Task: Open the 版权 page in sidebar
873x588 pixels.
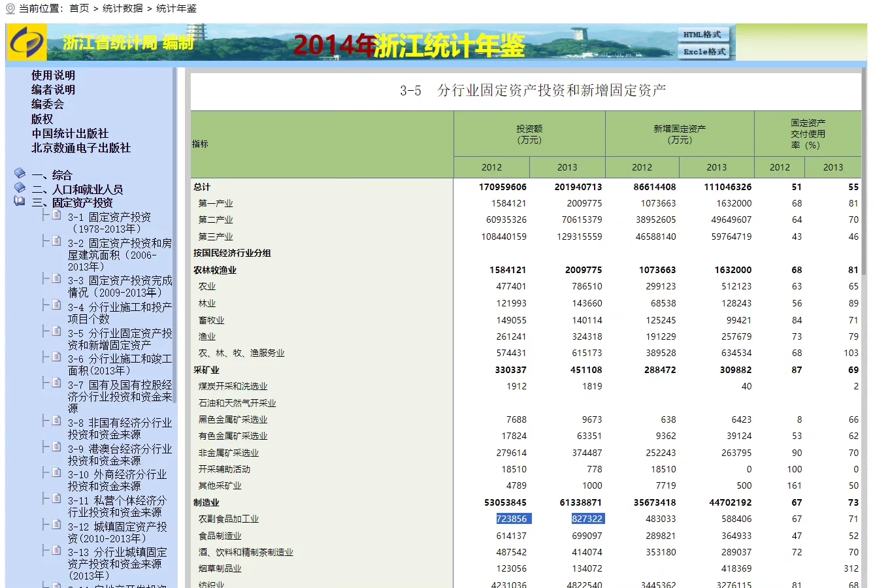Action: point(42,119)
